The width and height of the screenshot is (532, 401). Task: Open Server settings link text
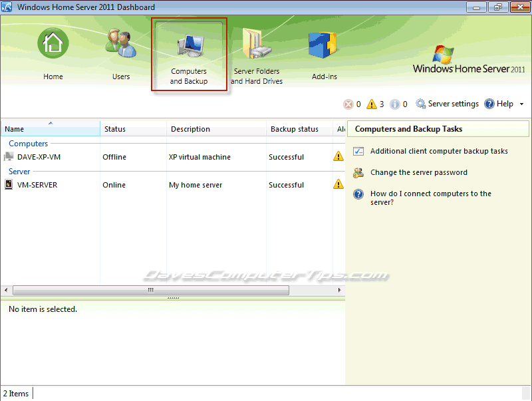pos(454,104)
